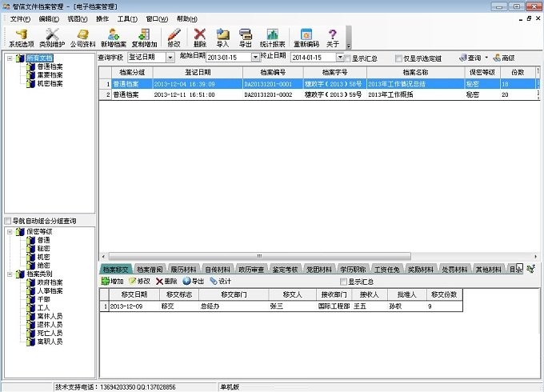Screen dimensions: 544x392
Task: Open the 工具 menu
Action: 126,18
